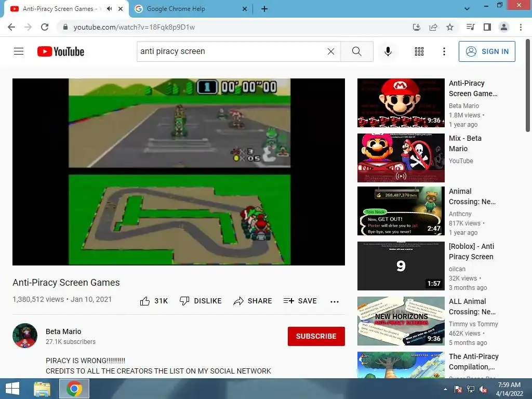Click Mix - Beta Mario title

point(465,143)
